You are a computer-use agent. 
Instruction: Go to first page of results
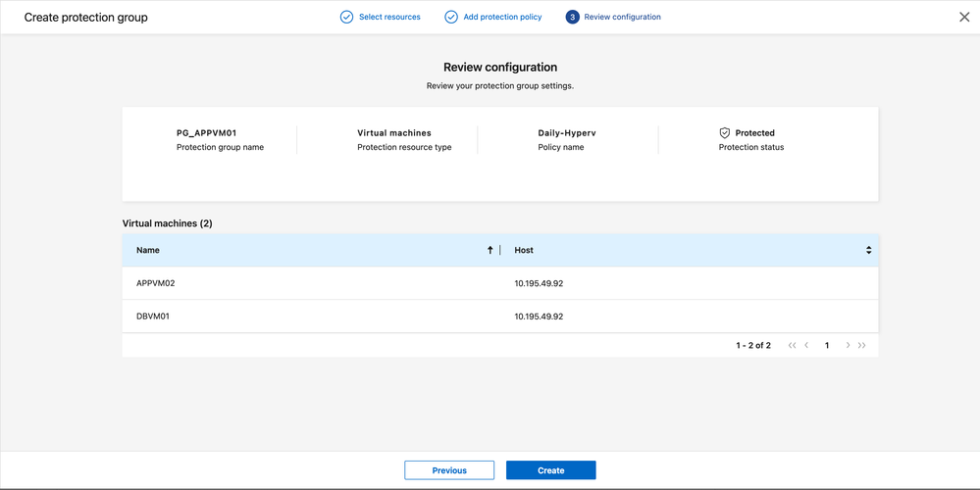click(792, 345)
